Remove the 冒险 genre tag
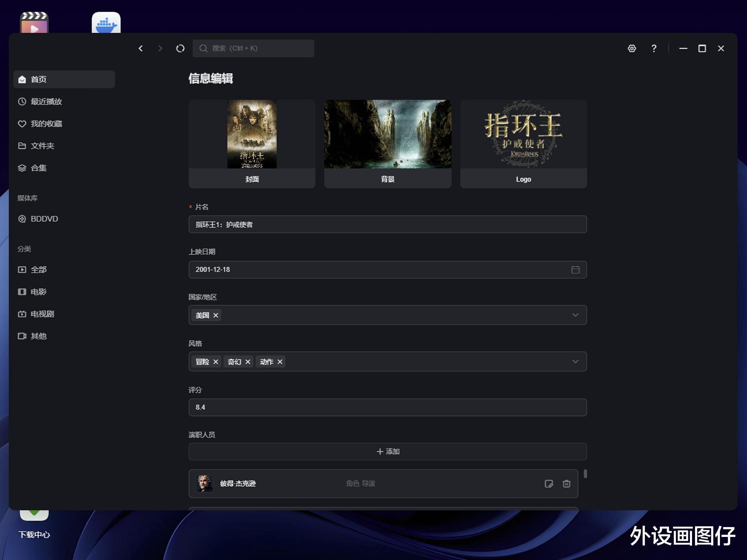The width and height of the screenshot is (747, 560). [216, 362]
